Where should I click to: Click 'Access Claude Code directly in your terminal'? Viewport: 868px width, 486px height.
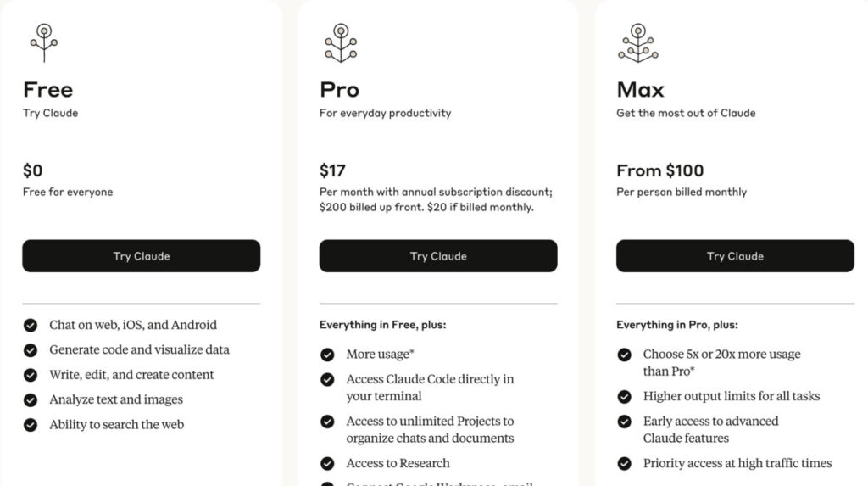[x=430, y=388]
